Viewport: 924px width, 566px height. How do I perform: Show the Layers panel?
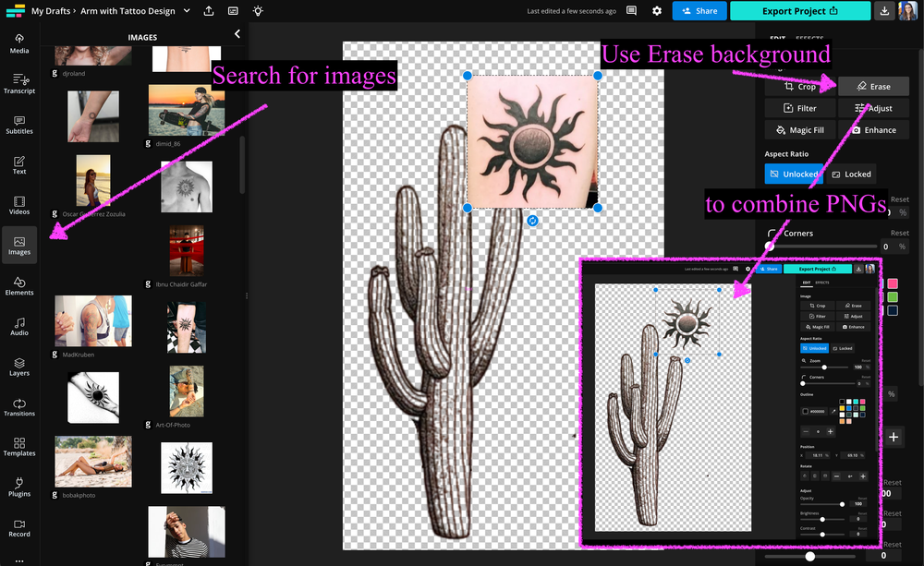(18, 367)
